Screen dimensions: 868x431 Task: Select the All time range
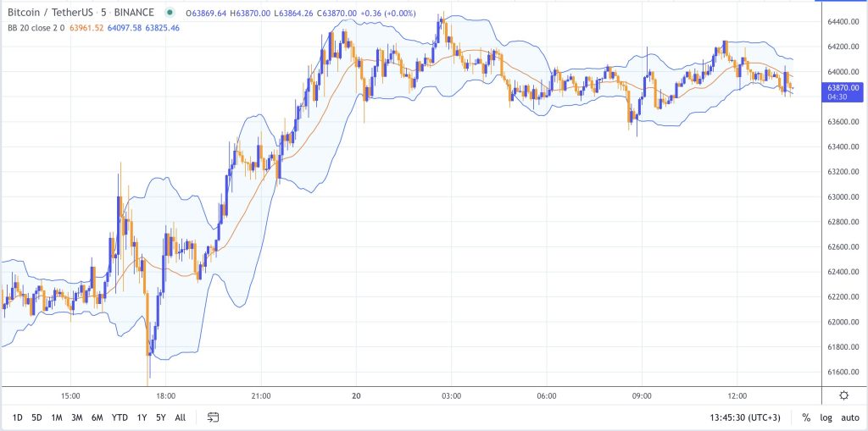pyautogui.click(x=180, y=417)
